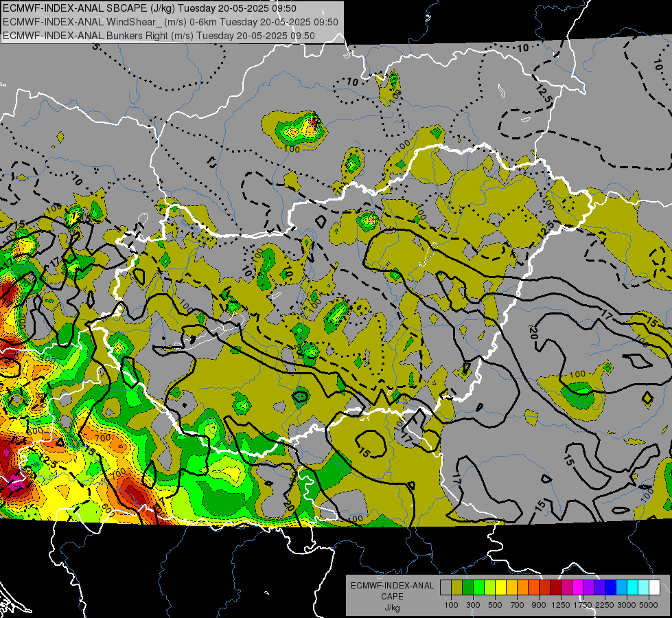Pick the cyan legend swatch
This screenshot has height=618, width=672.
633,588
